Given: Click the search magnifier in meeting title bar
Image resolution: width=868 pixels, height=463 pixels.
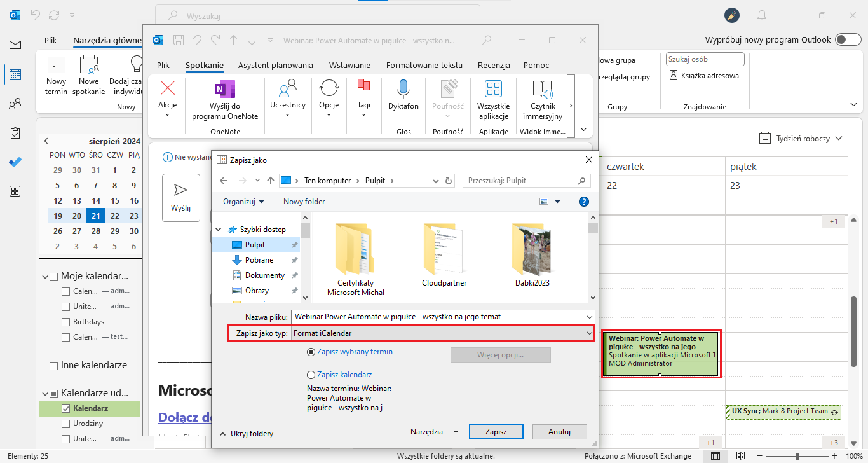Looking at the screenshot, I should coord(487,40).
